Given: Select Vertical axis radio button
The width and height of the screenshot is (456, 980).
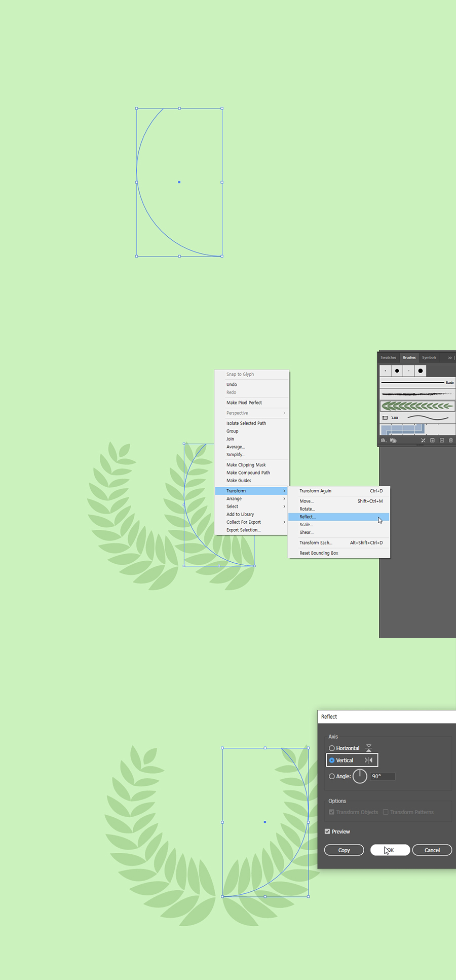Looking at the screenshot, I should click(x=332, y=760).
